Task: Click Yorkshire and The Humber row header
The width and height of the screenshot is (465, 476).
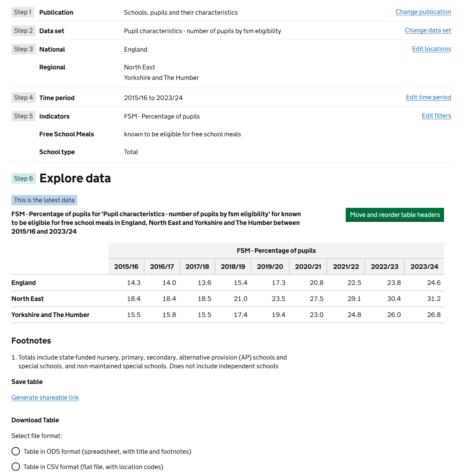Action: pos(50,315)
